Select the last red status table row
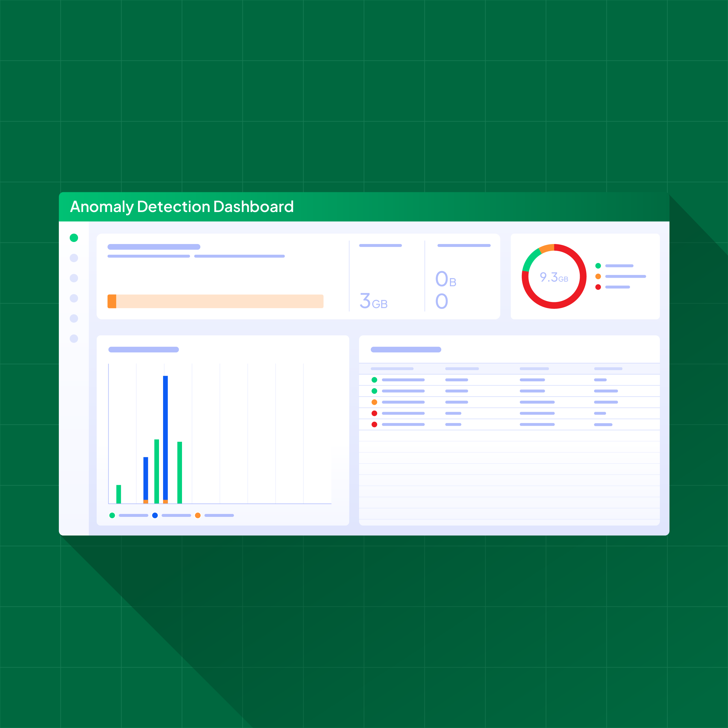The height and width of the screenshot is (728, 728). point(403,424)
